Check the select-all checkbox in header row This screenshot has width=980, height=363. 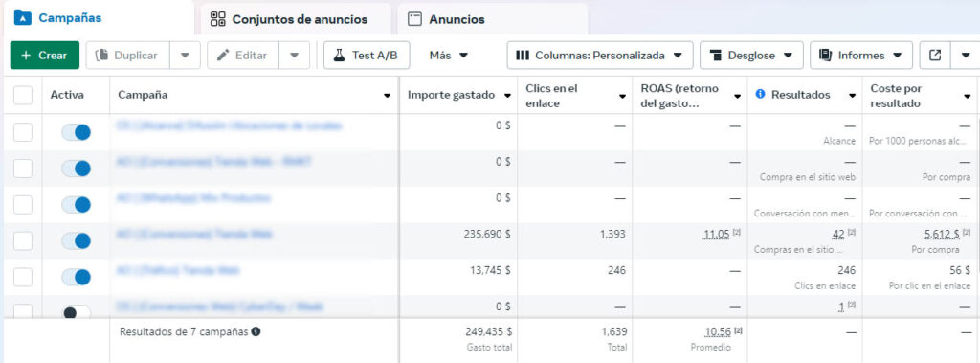click(23, 95)
